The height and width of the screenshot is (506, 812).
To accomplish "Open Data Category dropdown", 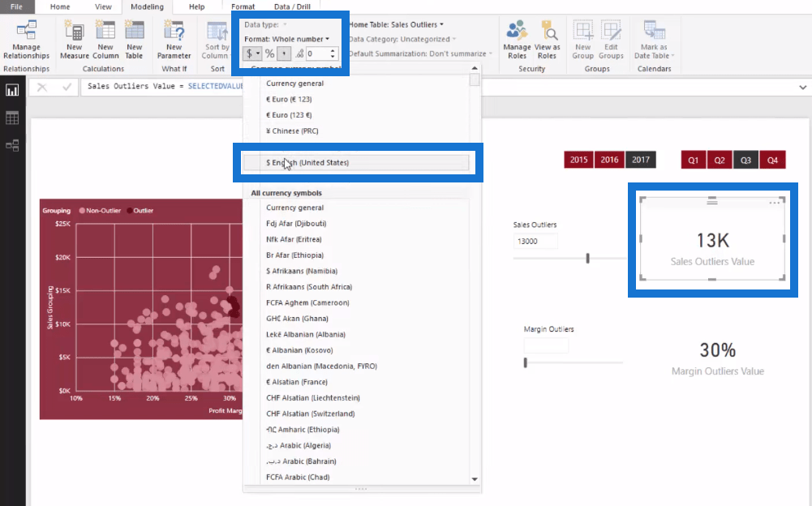I will coord(402,39).
